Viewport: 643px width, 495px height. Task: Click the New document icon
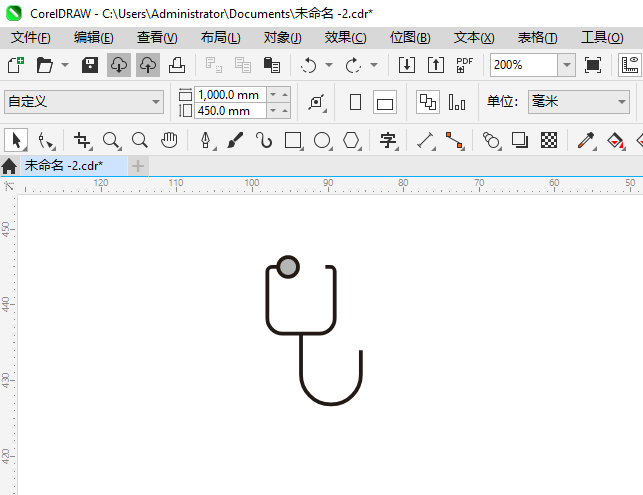click(x=16, y=65)
